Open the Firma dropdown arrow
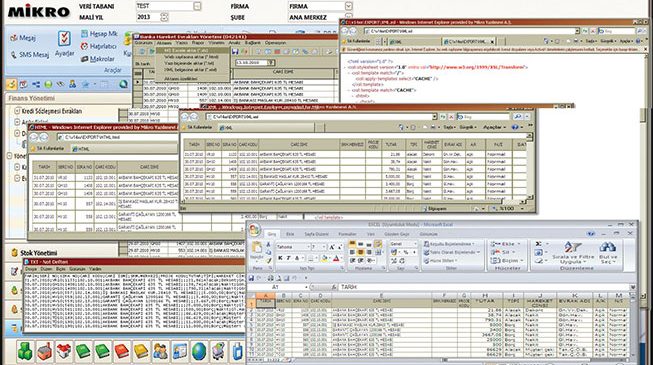The height and width of the screenshot is (365, 653). [x=349, y=6]
